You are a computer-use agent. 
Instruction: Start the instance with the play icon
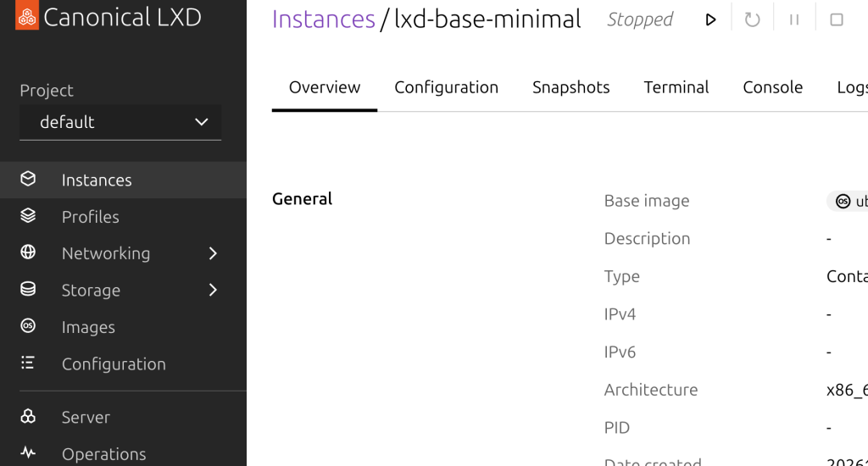tap(711, 19)
